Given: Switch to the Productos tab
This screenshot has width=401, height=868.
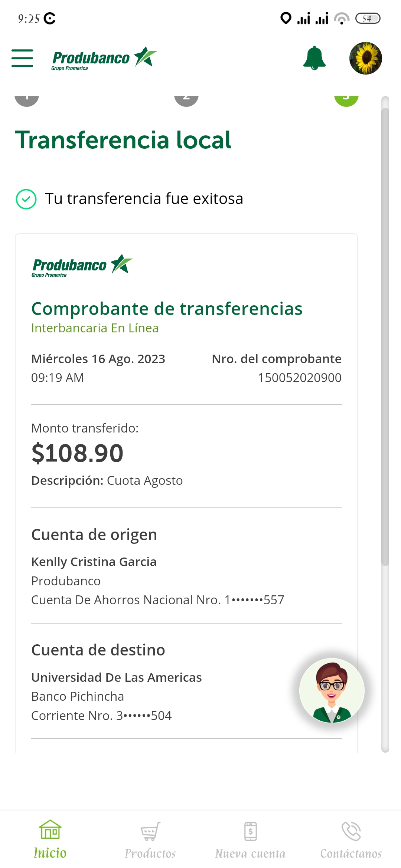Looking at the screenshot, I should (x=150, y=840).
